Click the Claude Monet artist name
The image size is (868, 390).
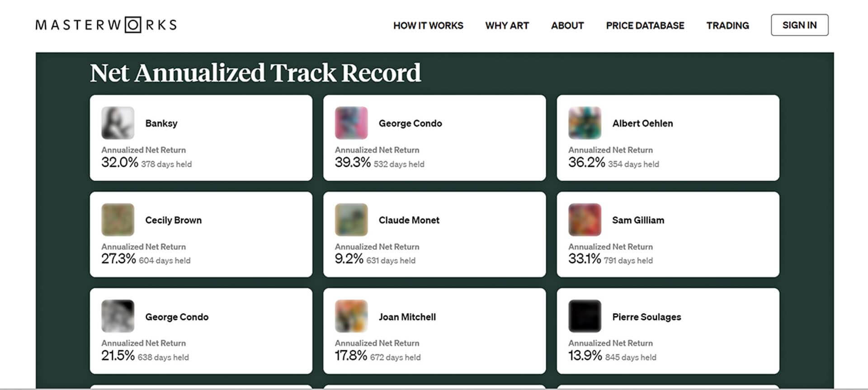coord(409,220)
